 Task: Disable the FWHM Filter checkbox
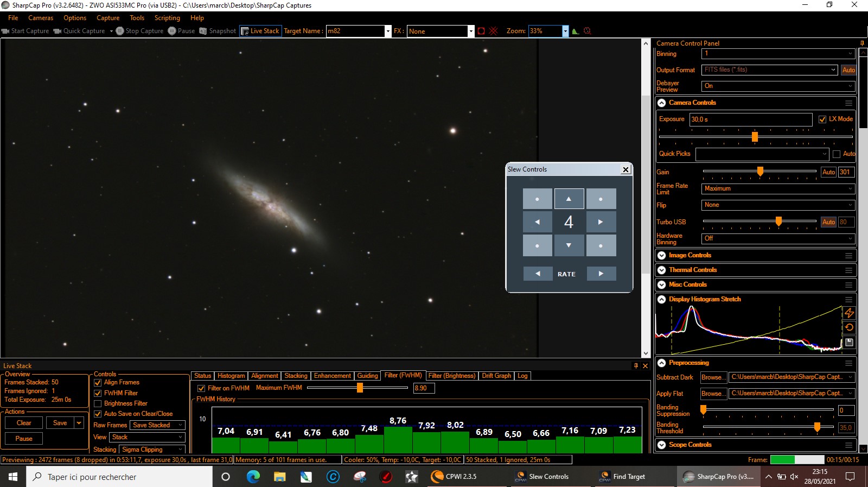(98, 393)
